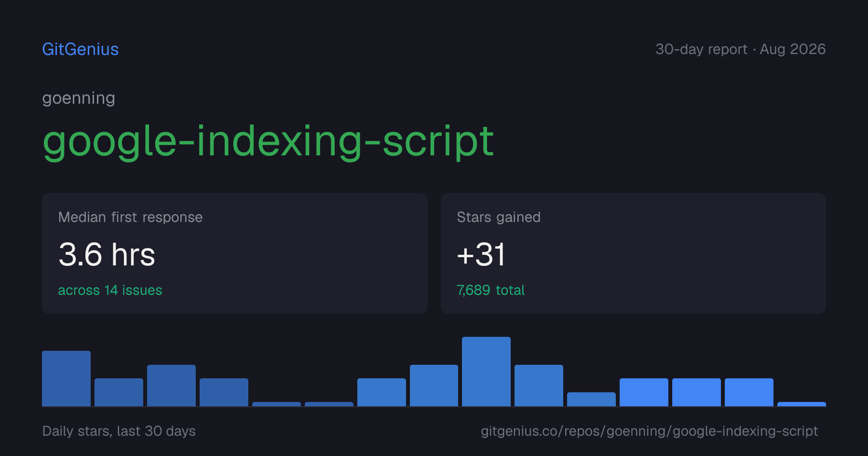Viewport: 868px width, 456px height.
Task: Select the "+31" stars value
Action: 481,254
